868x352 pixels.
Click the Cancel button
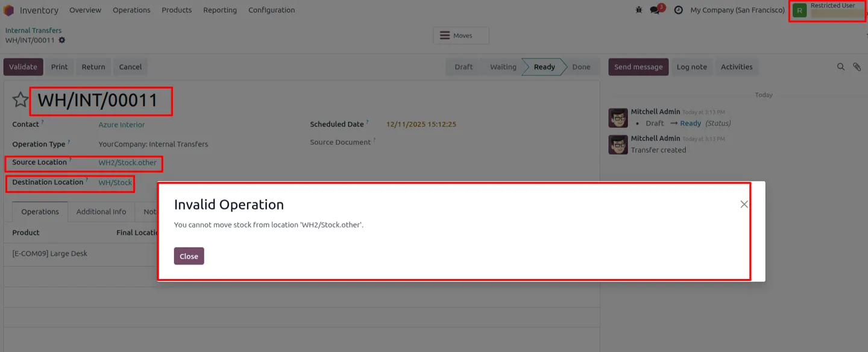(130, 67)
